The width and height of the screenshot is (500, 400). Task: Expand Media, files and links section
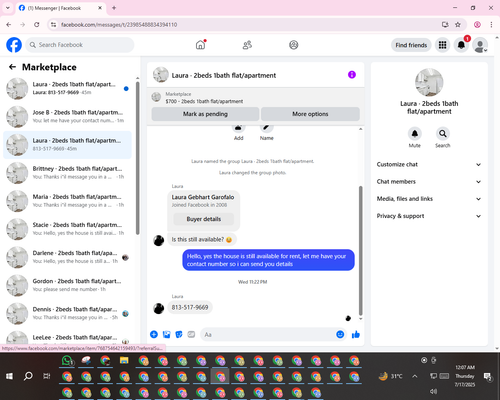pos(429,199)
